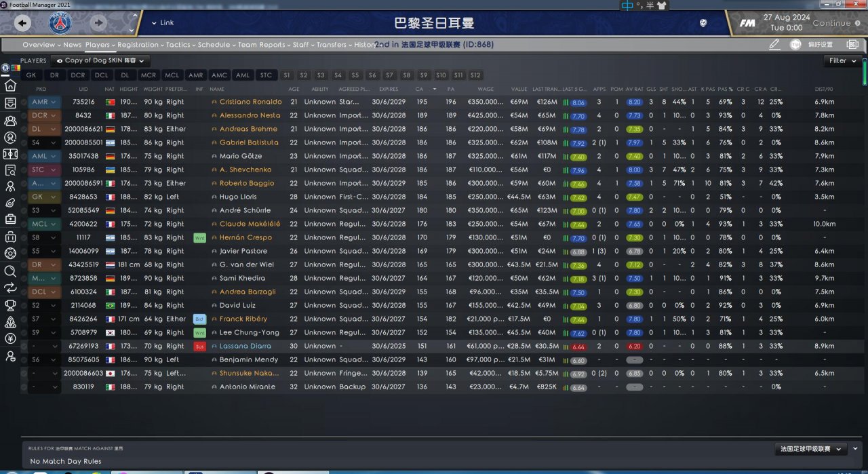Click the Sus status badge on Lassana Diarra
The width and height of the screenshot is (868, 474).
pyautogui.click(x=199, y=346)
